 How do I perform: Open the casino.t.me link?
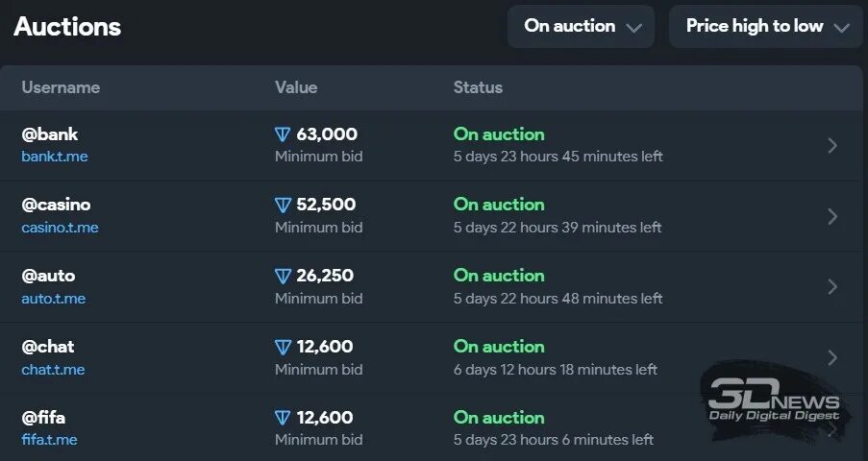pyautogui.click(x=60, y=228)
